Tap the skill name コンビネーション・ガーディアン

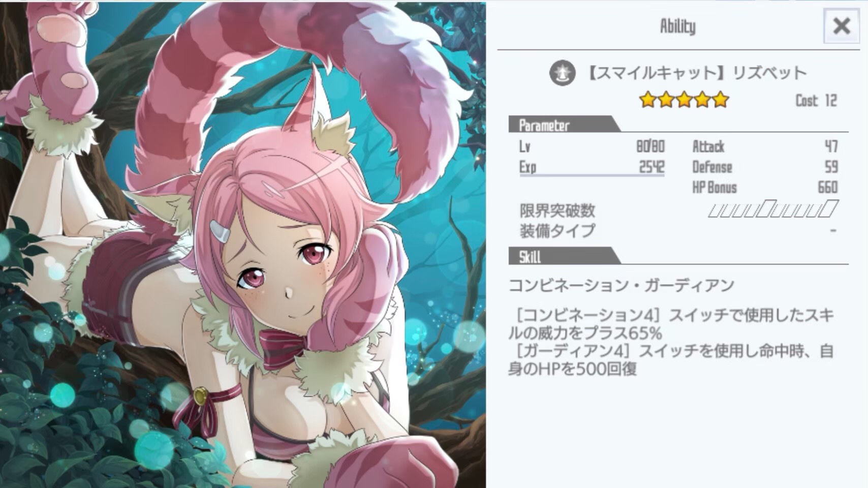point(622,285)
